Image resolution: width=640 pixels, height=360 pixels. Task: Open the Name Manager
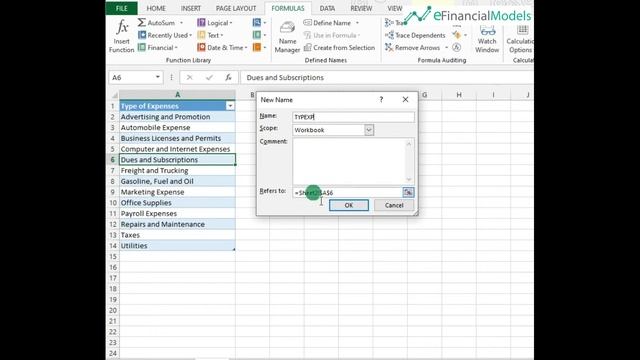point(287,37)
